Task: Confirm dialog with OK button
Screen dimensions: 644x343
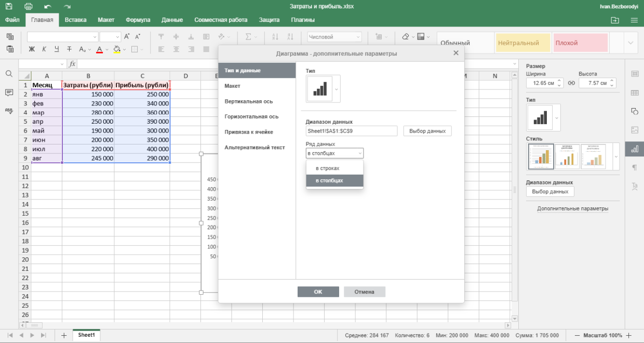Action: tap(318, 292)
